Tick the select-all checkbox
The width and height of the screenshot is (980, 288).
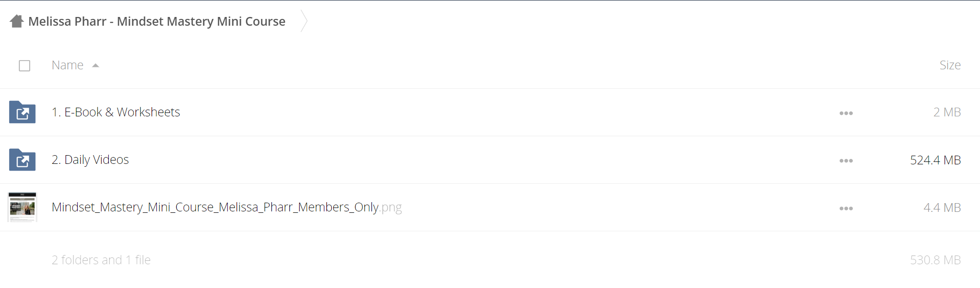coord(25,65)
